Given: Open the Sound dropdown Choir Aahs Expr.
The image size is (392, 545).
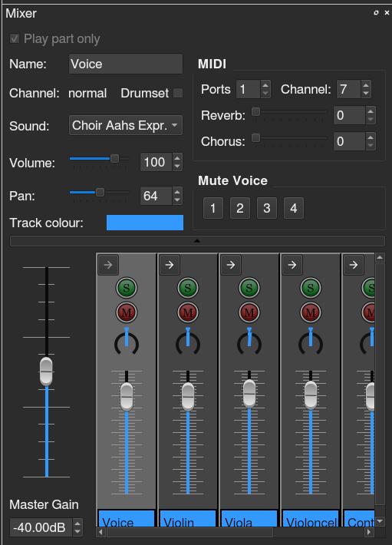Looking at the screenshot, I should [x=126, y=125].
